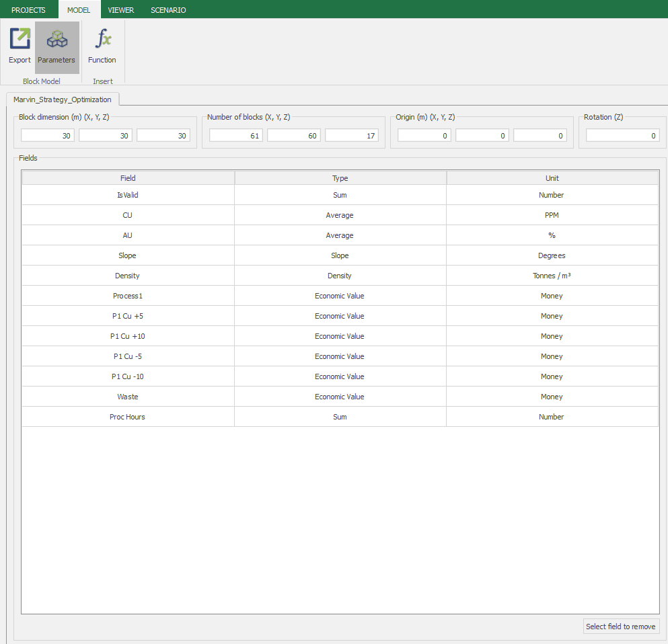Screen dimensions: 668x644
Task: Sort by the Field column header
Action: [x=128, y=178]
